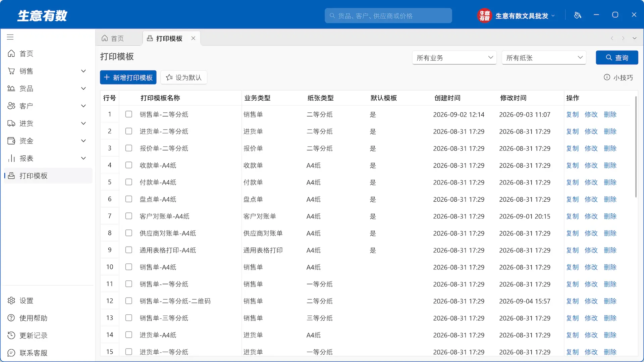Image resolution: width=644 pixels, height=362 pixels.
Task: Click the contact support chat icon
Action: [x=11, y=353]
